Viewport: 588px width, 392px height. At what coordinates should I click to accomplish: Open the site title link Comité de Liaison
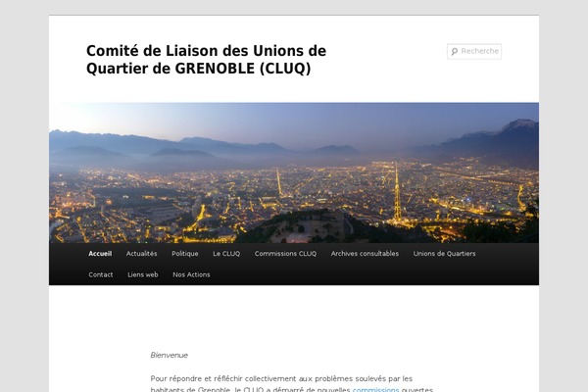click(x=206, y=60)
